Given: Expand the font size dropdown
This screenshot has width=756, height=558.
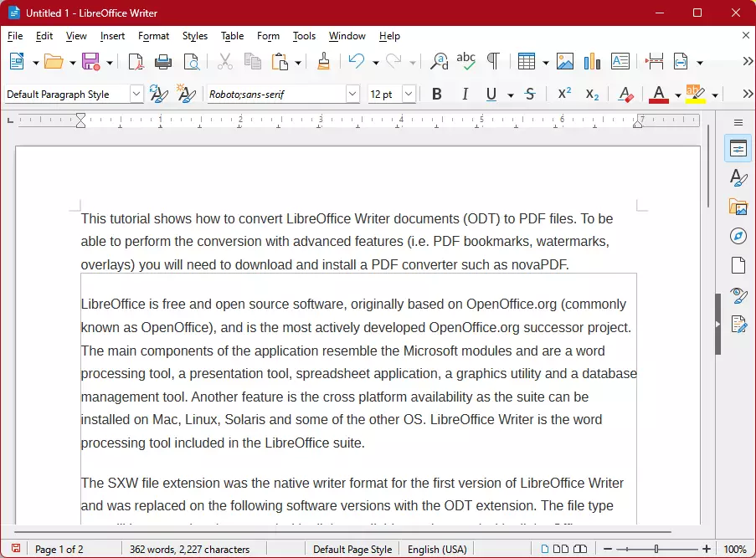Looking at the screenshot, I should (x=409, y=94).
